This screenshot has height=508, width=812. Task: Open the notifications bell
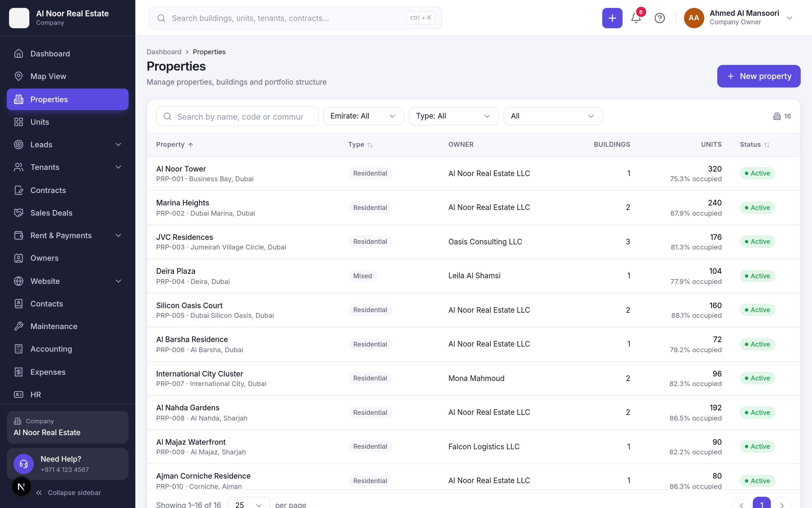[636, 18]
